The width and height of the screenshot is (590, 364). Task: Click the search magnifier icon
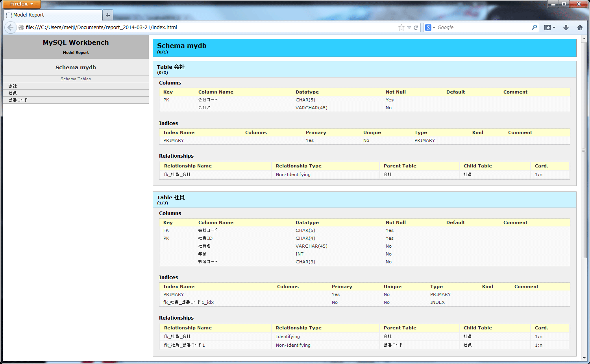[534, 28]
